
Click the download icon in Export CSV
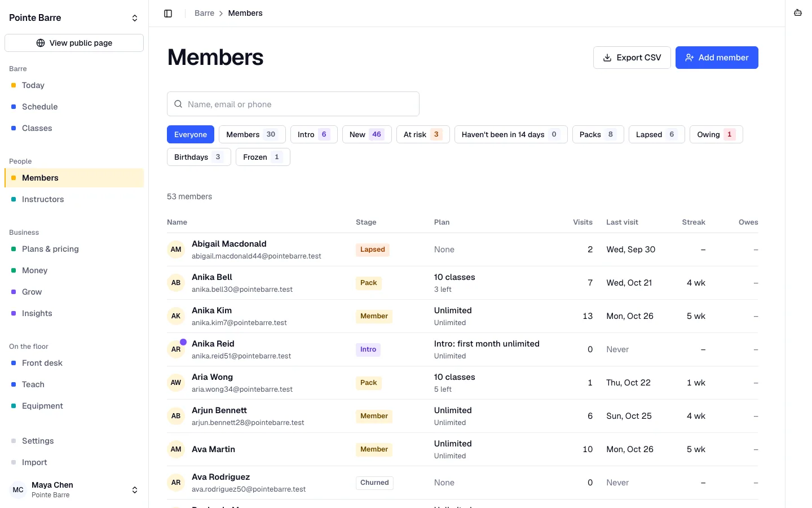tap(607, 58)
